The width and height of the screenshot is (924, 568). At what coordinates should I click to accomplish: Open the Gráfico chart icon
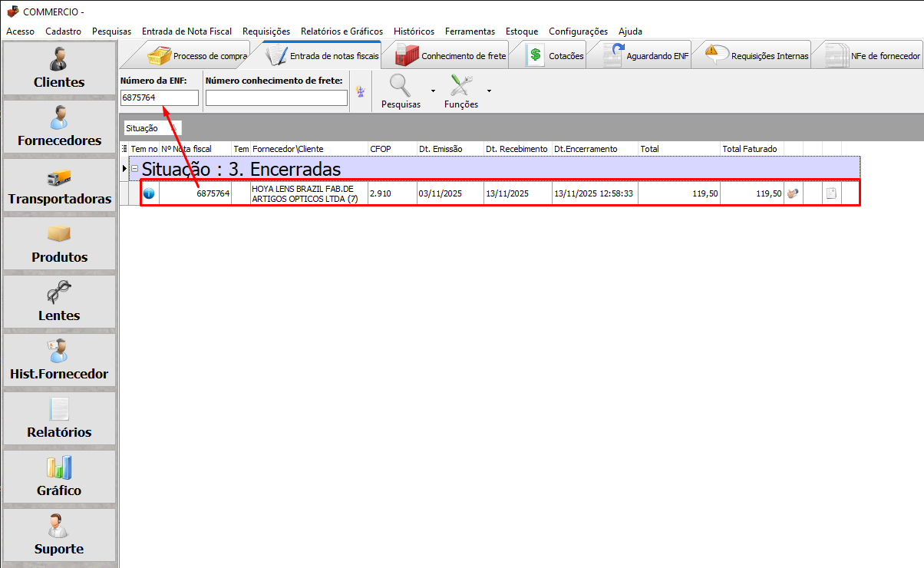(59, 467)
